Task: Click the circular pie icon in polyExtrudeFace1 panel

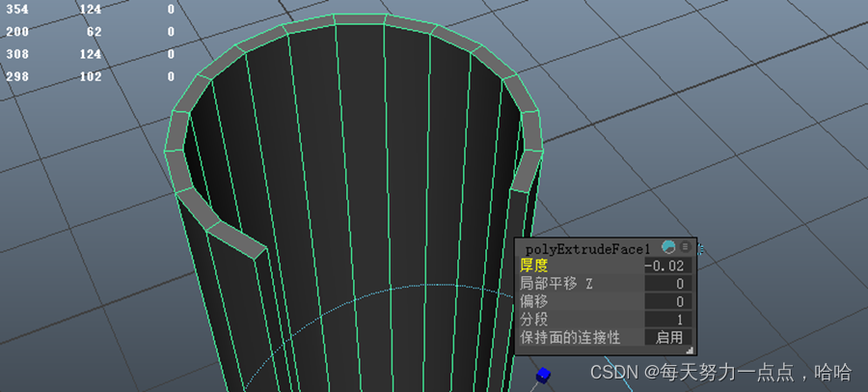Action: 668,247
